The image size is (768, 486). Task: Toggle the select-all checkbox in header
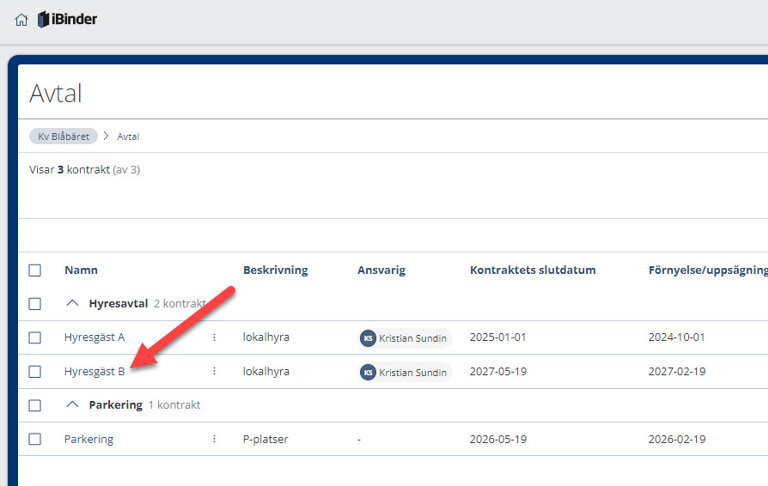coord(35,270)
